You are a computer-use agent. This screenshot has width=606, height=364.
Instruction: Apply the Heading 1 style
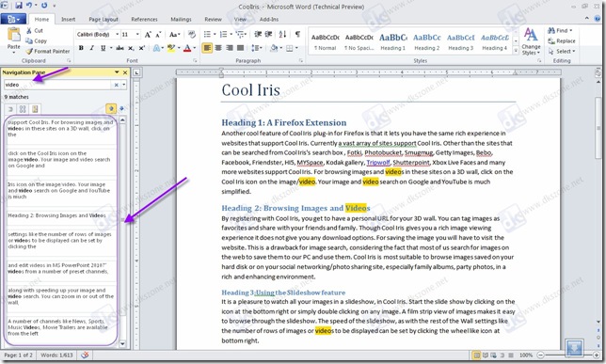click(x=392, y=42)
